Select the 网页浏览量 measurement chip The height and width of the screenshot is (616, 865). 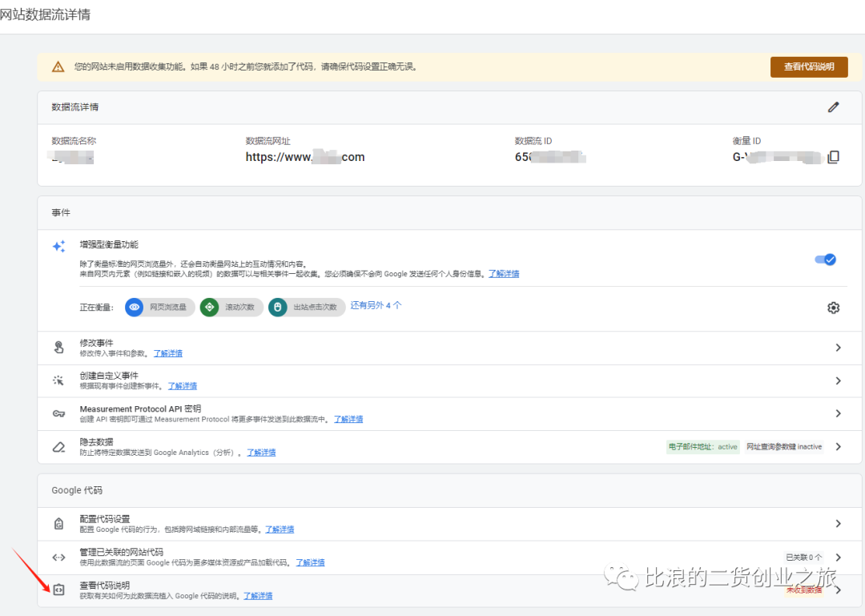(x=159, y=307)
